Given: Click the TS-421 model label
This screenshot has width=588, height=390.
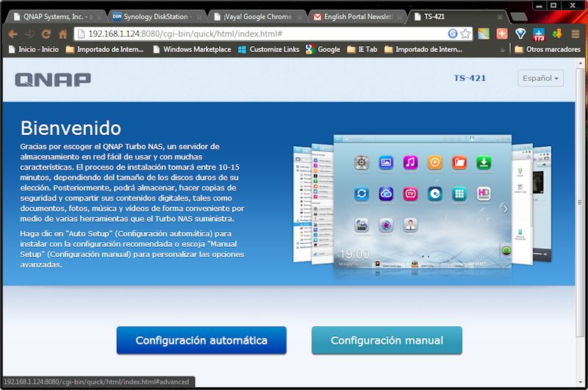Looking at the screenshot, I should 470,79.
